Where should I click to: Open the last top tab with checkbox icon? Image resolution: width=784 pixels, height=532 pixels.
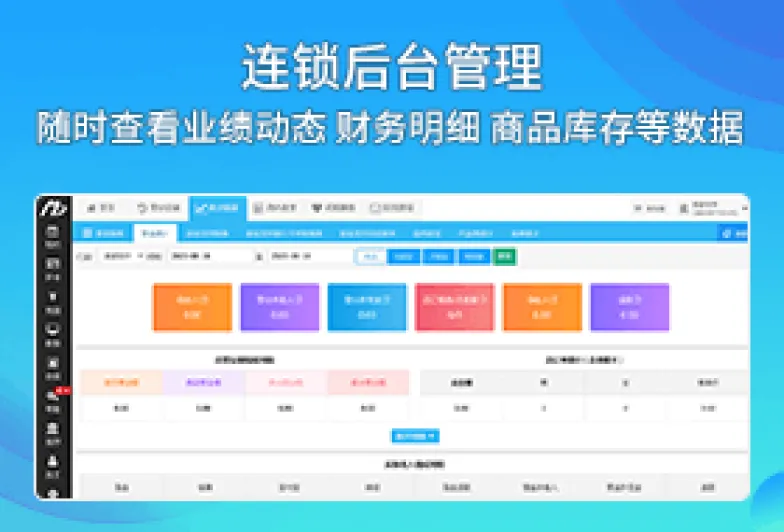tap(392, 208)
